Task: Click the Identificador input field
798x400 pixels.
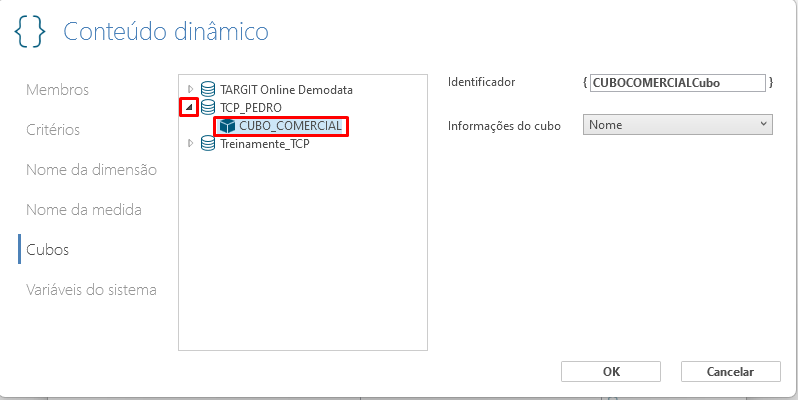Action: pos(677,82)
